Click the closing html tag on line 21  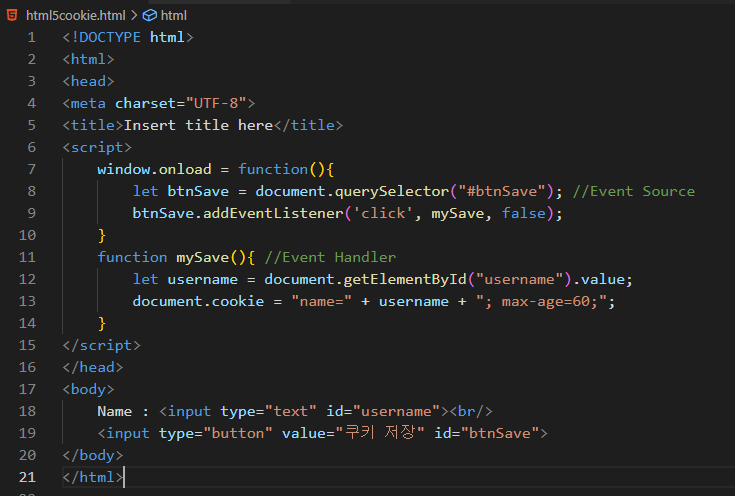(x=93, y=478)
